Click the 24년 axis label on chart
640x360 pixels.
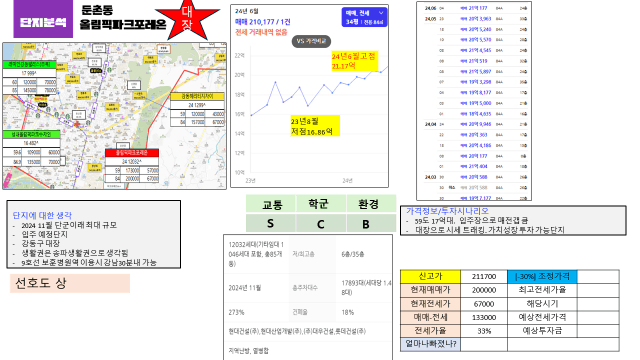pyautogui.click(x=347, y=180)
